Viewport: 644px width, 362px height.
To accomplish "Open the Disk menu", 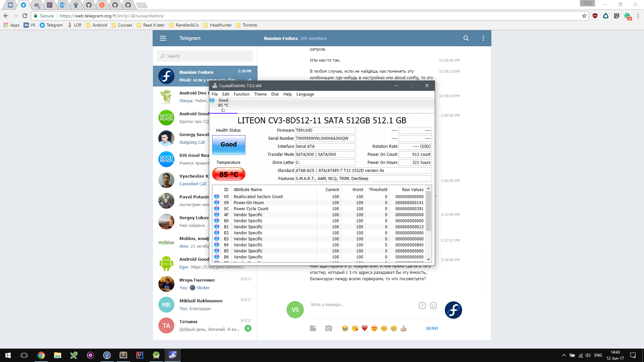I will point(275,94).
